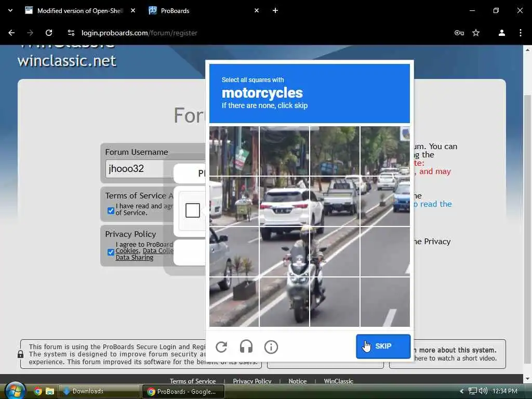Open the browser profile icon
The width and height of the screenshot is (532, 399).
click(501, 33)
